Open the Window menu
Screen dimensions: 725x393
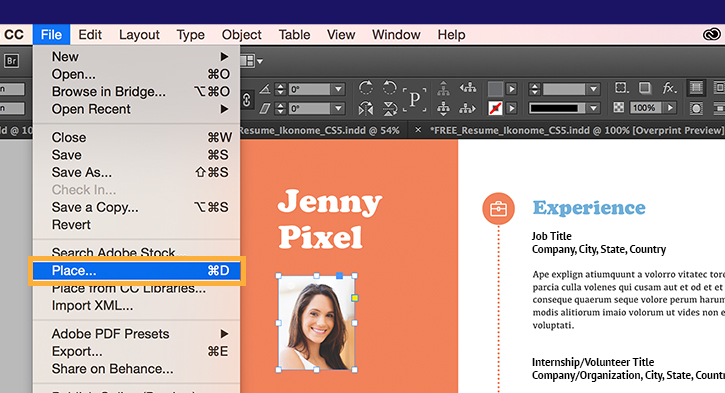coord(396,35)
